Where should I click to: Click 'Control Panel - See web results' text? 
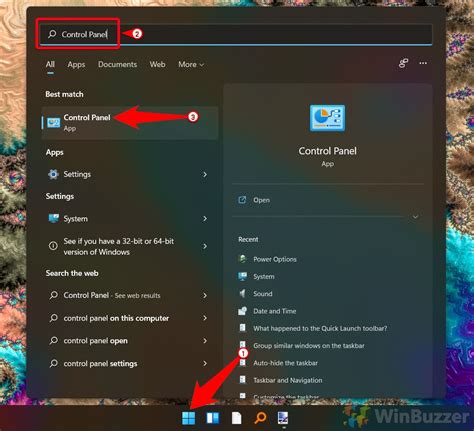[112, 295]
